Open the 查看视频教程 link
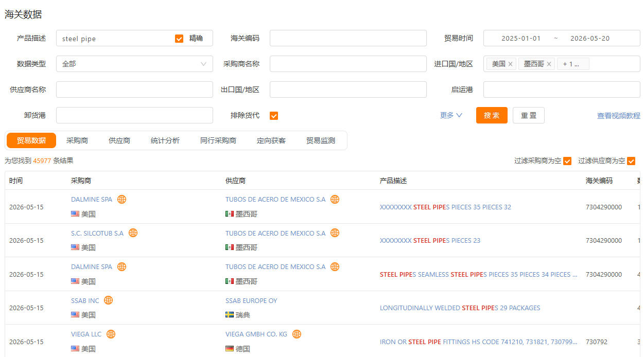The image size is (644, 357). (619, 116)
